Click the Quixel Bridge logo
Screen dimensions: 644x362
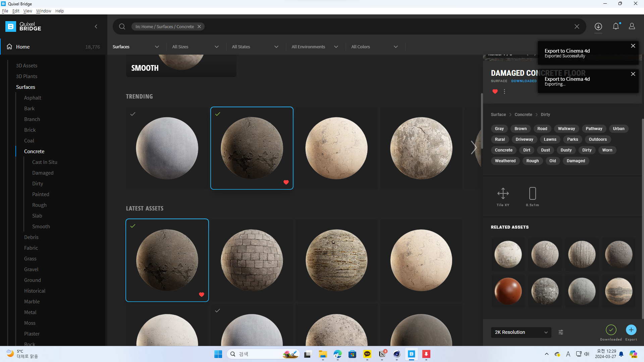click(x=23, y=26)
